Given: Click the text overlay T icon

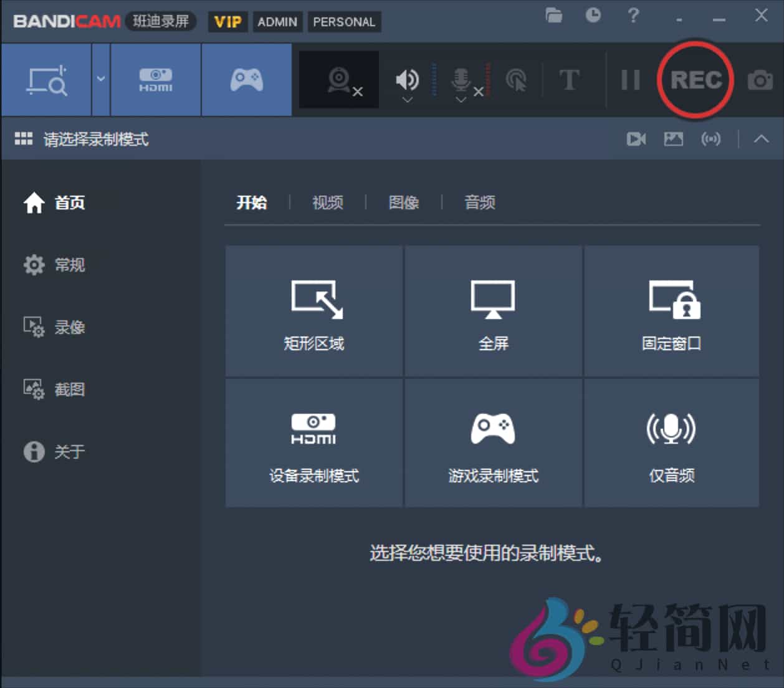Looking at the screenshot, I should pyautogui.click(x=569, y=80).
